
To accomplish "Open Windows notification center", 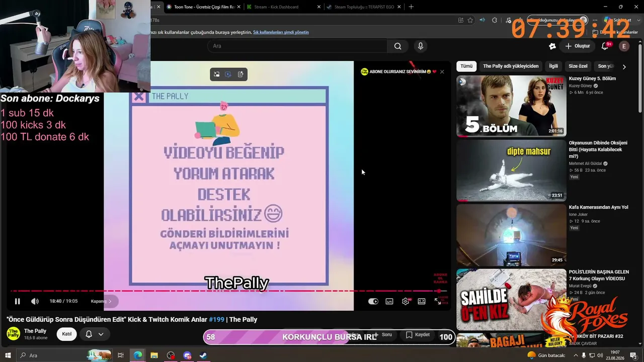I will pyautogui.click(x=633, y=355).
